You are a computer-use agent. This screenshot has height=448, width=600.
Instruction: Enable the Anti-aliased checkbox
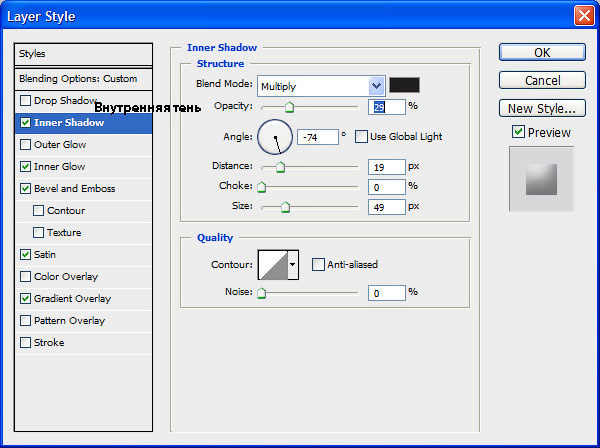tap(318, 264)
